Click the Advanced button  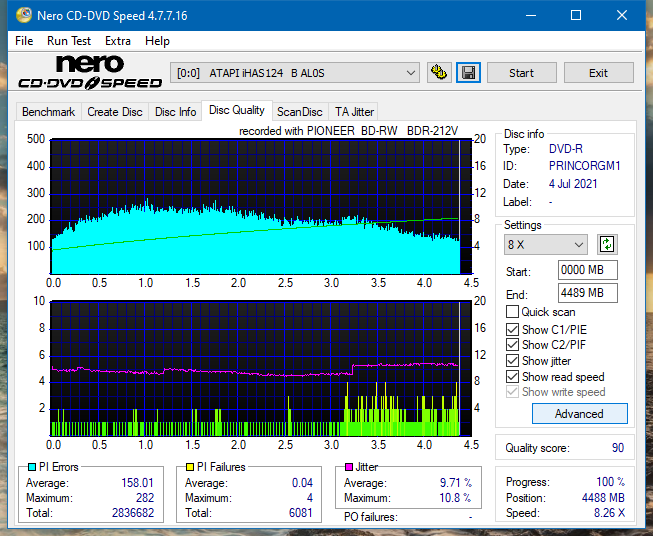point(579,414)
